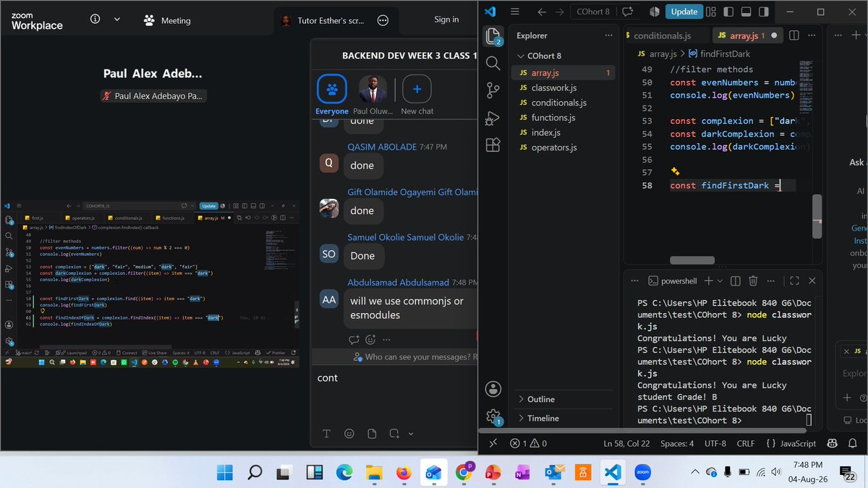868x488 pixels.
Task: Split the terminal
Action: 735,281
